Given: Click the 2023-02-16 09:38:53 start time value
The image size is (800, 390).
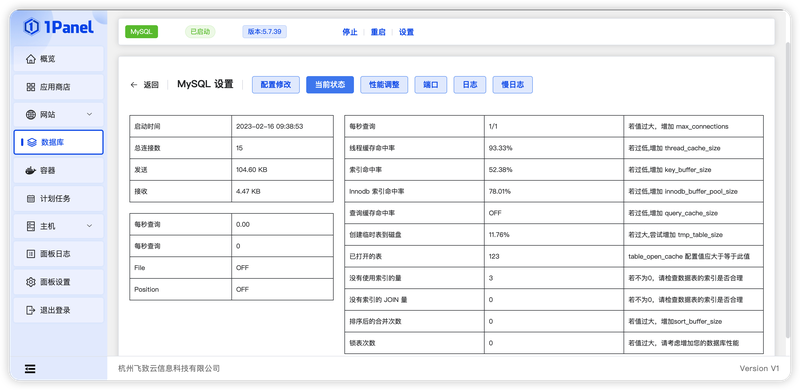Looking at the screenshot, I should [269, 126].
